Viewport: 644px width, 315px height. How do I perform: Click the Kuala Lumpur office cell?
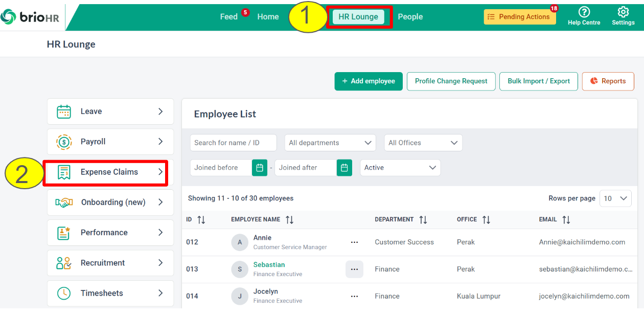click(x=478, y=296)
